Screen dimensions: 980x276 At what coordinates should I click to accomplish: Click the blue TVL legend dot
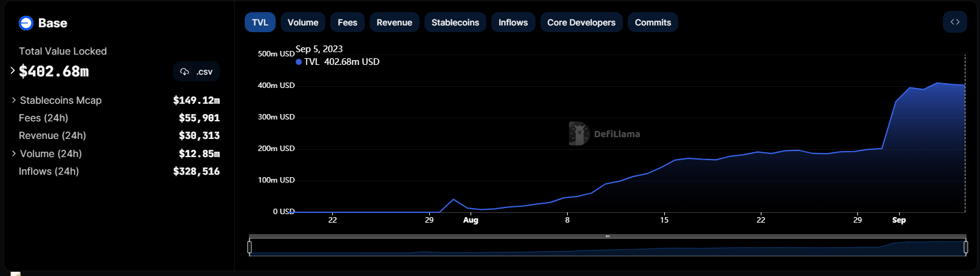pos(299,62)
